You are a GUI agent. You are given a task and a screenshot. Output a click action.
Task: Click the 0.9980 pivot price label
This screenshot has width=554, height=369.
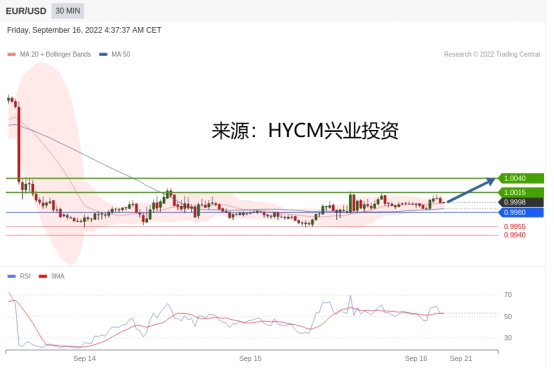[521, 212]
